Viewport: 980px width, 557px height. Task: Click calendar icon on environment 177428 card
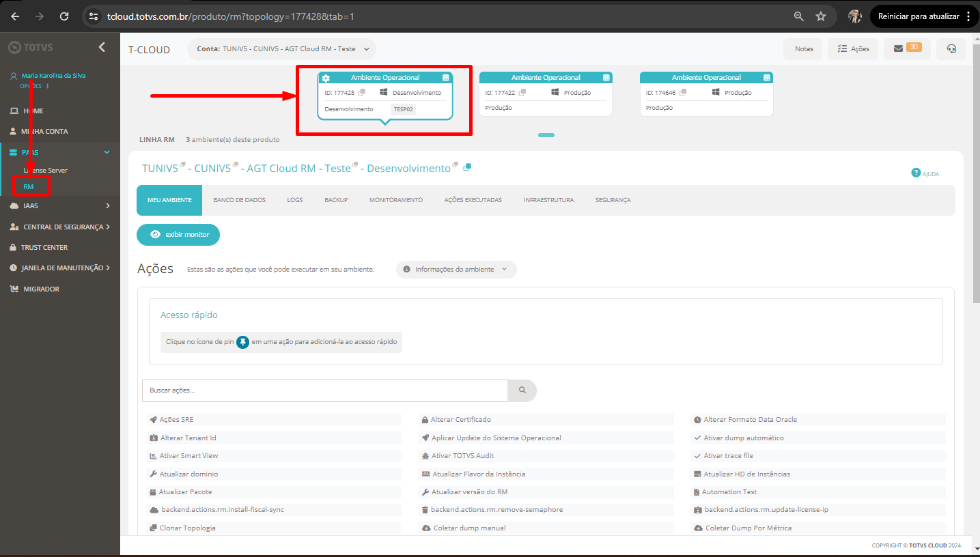click(446, 78)
